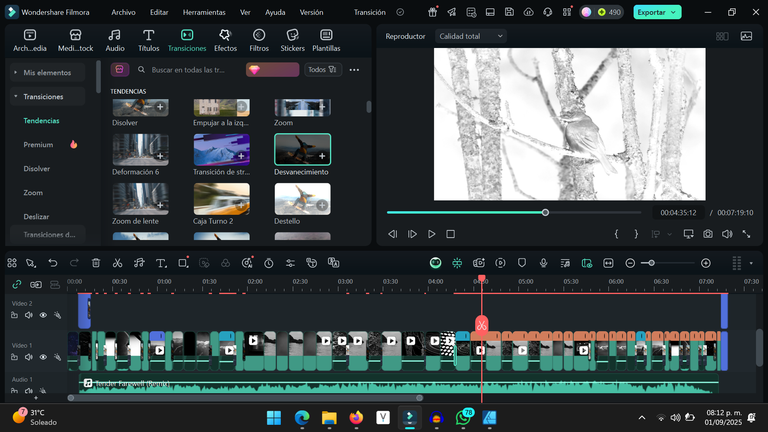Click the timeline horizontal scrollbar
The image size is (768, 432).
pyautogui.click(x=245, y=398)
